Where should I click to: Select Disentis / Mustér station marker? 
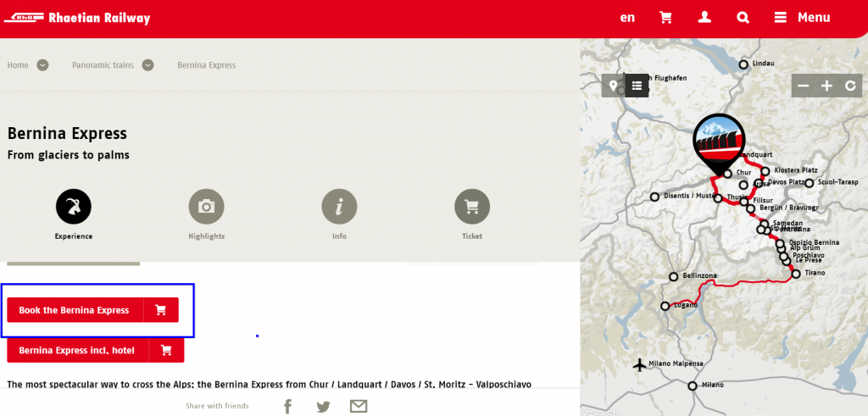point(655,197)
